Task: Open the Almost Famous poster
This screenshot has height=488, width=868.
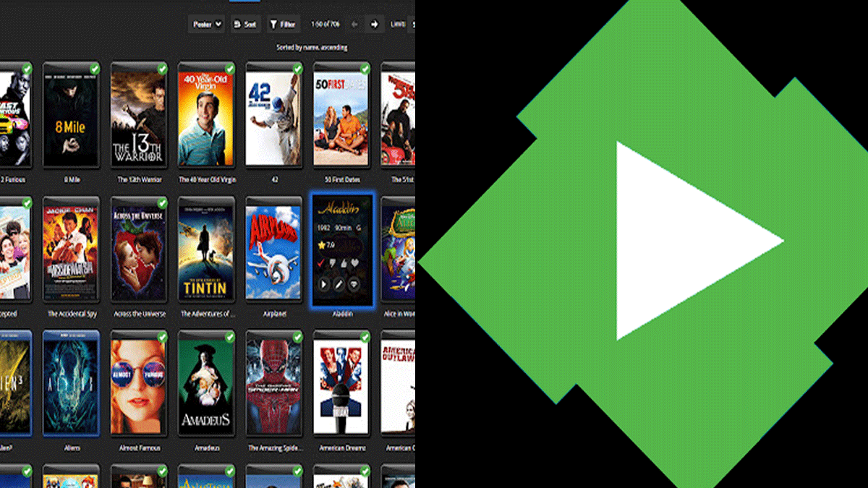Action: (x=139, y=384)
